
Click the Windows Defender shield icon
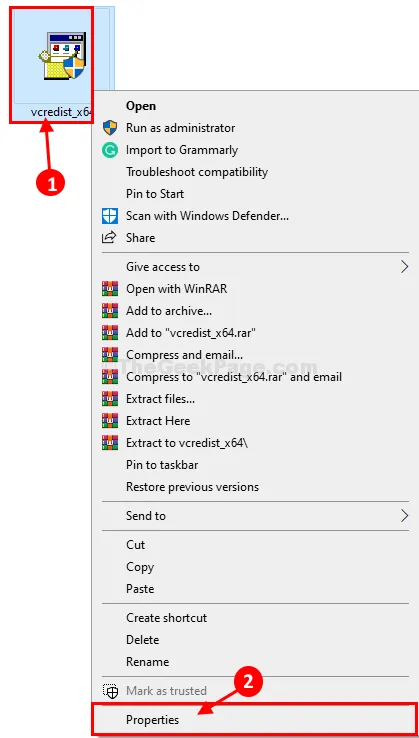click(110, 216)
